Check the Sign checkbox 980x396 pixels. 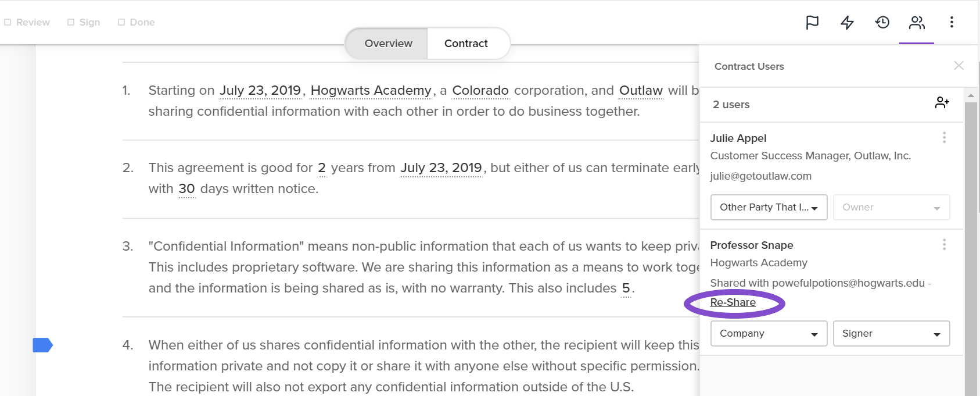click(x=71, y=22)
